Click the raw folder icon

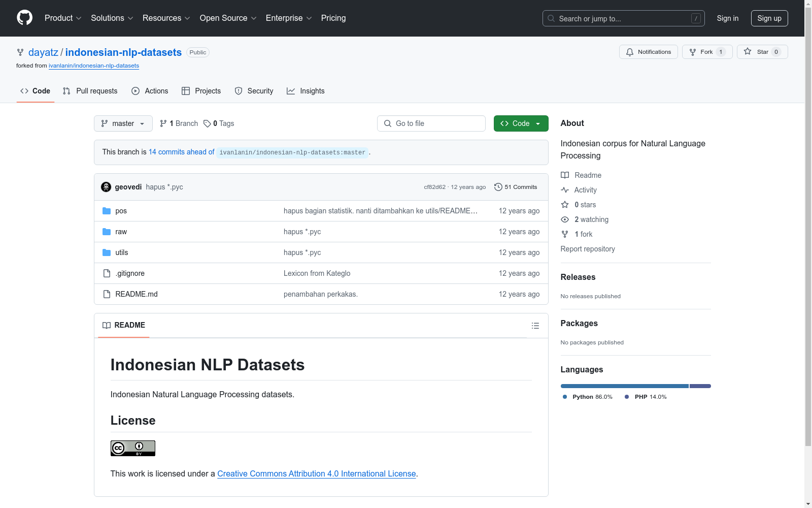(107, 232)
